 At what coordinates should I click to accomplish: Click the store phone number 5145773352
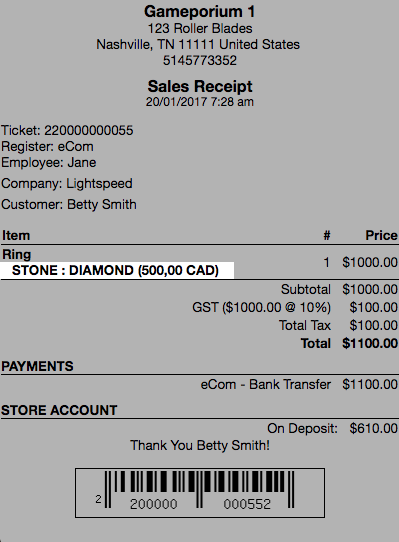point(200,61)
